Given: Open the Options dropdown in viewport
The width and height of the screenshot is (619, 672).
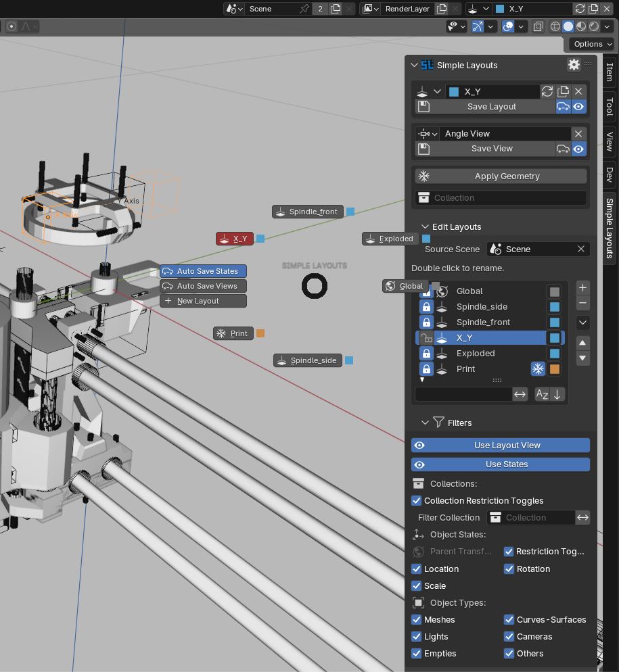Looking at the screenshot, I should (x=593, y=44).
